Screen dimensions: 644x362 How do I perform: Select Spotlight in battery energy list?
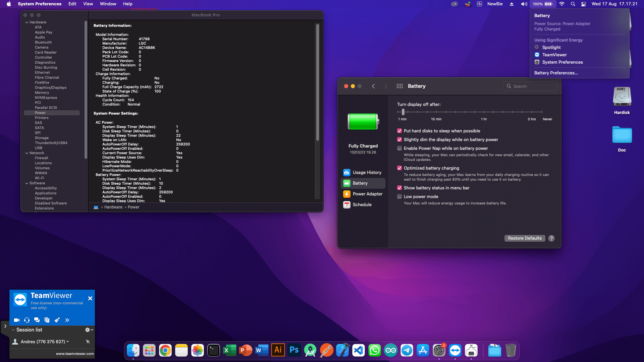pos(551,48)
